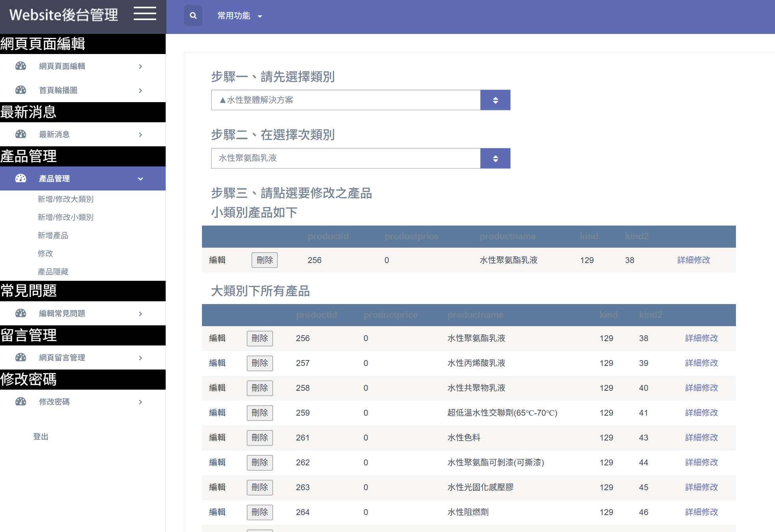Open the 網頁留言管理 menu item

[x=83, y=358]
